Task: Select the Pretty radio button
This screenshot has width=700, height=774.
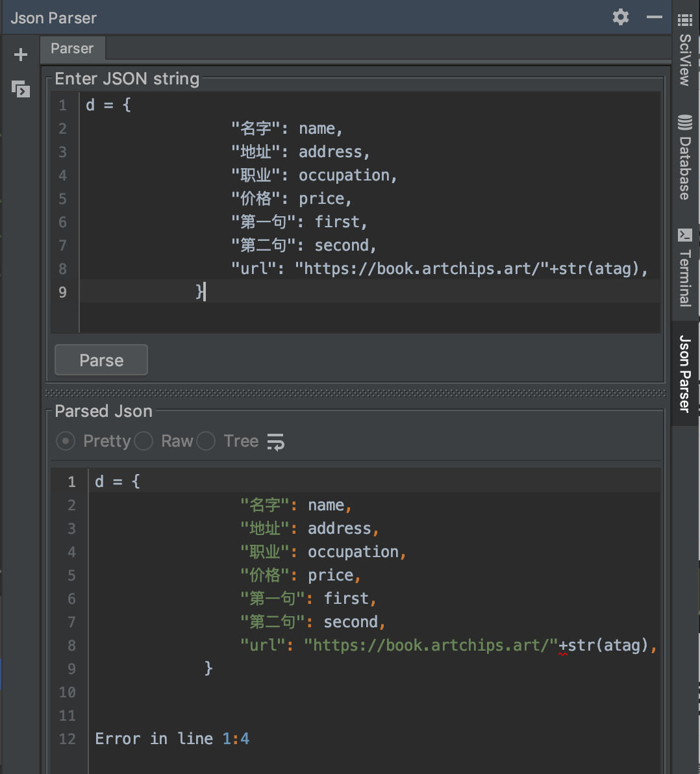Action: [x=66, y=442]
